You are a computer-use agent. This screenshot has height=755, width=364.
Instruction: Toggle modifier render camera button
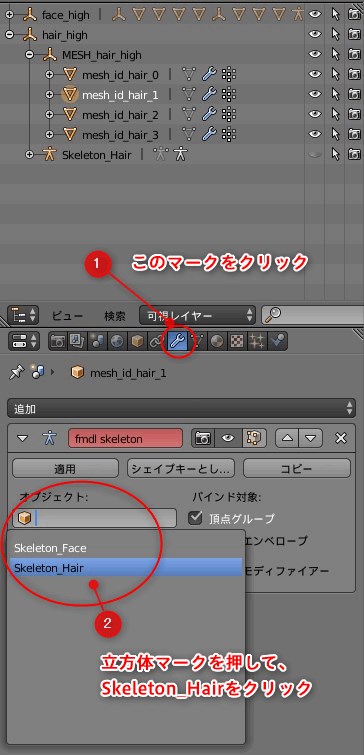[203, 438]
